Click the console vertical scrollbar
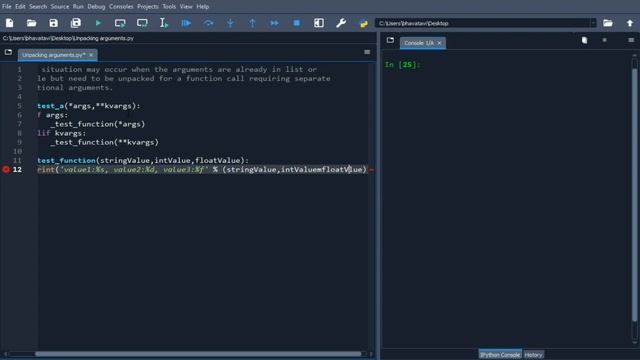 (x=635, y=196)
